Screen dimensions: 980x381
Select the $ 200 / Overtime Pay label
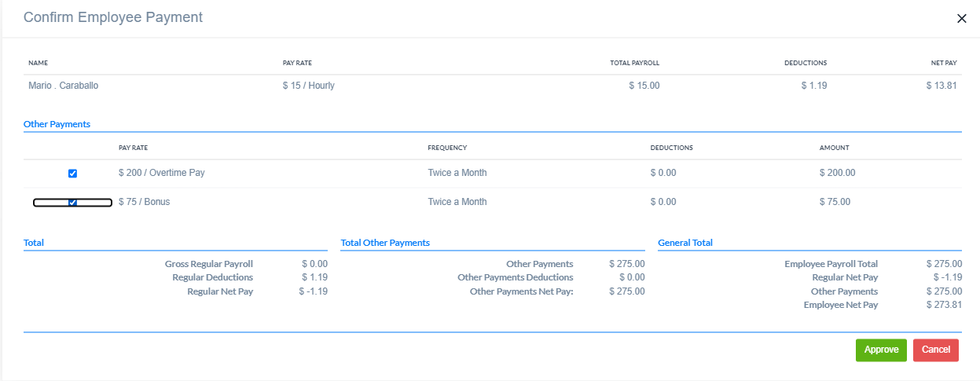pos(161,173)
